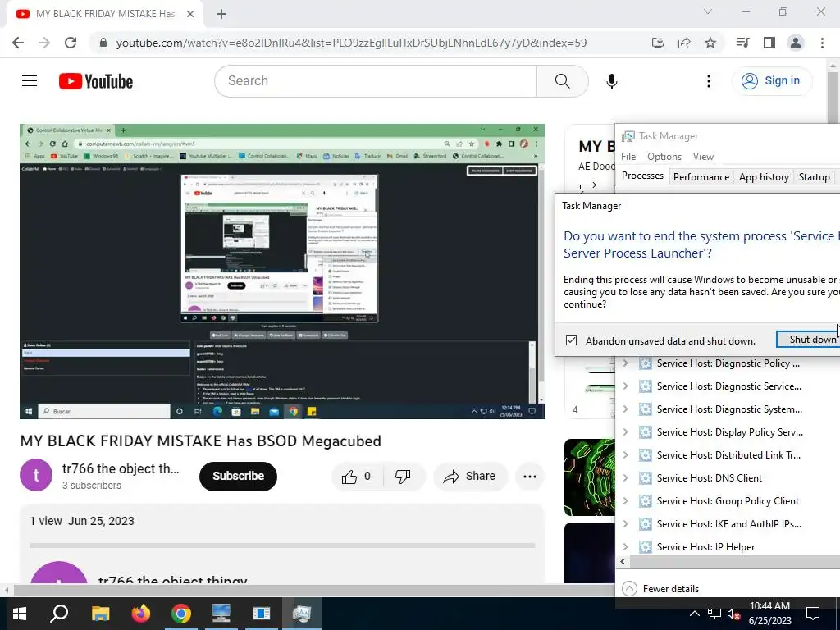Toggle Chrome side panel icon
The image size is (840, 630).
pyautogui.click(x=769, y=43)
